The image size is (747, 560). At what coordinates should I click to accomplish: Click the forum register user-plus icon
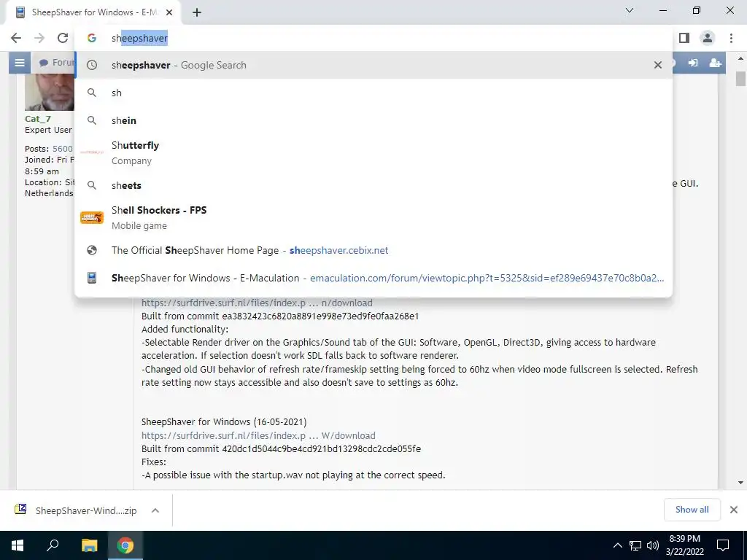(x=715, y=63)
